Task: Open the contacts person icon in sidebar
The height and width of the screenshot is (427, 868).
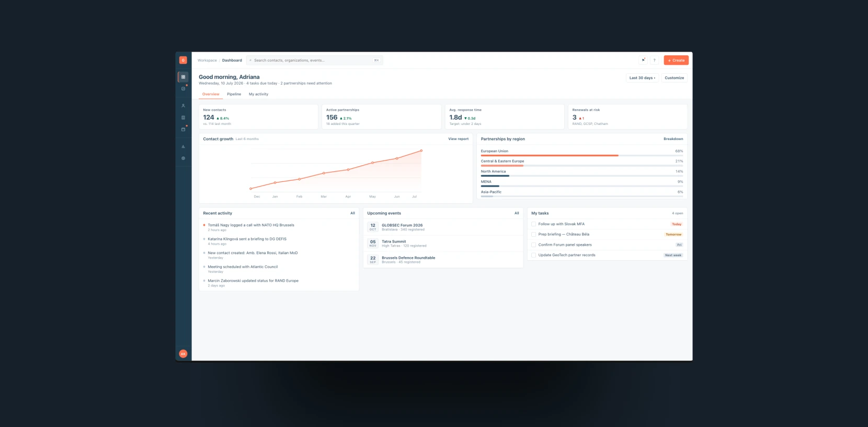Action: [183, 106]
